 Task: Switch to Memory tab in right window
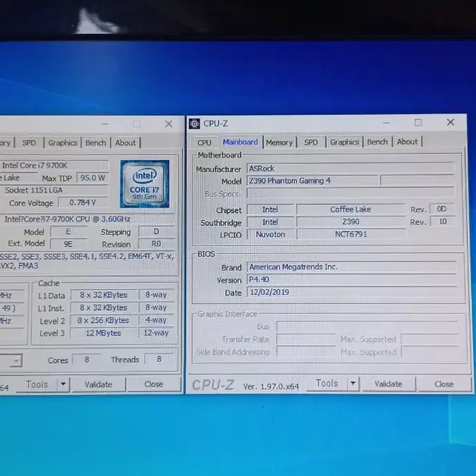point(279,142)
